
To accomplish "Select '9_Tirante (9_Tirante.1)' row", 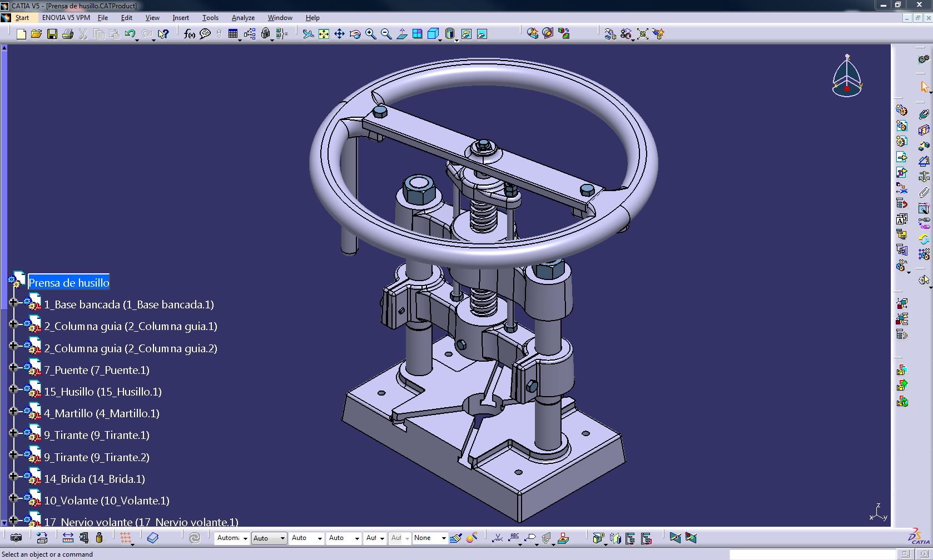I will [x=97, y=436].
